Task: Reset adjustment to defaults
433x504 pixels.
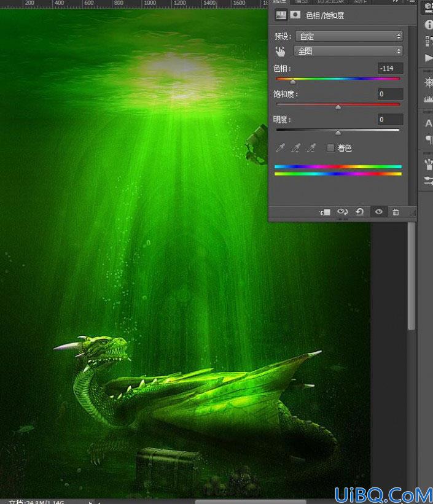Action: [x=360, y=212]
